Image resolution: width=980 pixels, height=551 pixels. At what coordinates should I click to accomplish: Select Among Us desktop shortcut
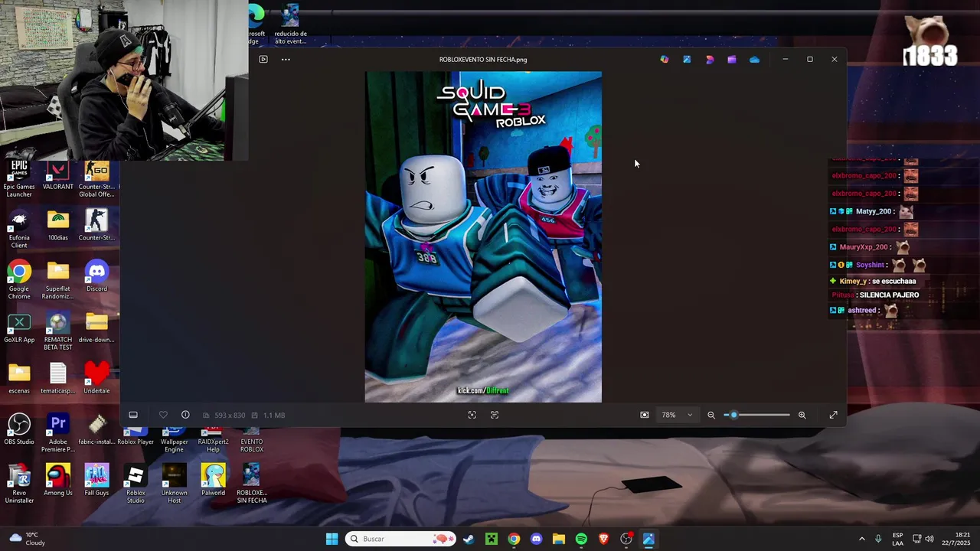58,481
